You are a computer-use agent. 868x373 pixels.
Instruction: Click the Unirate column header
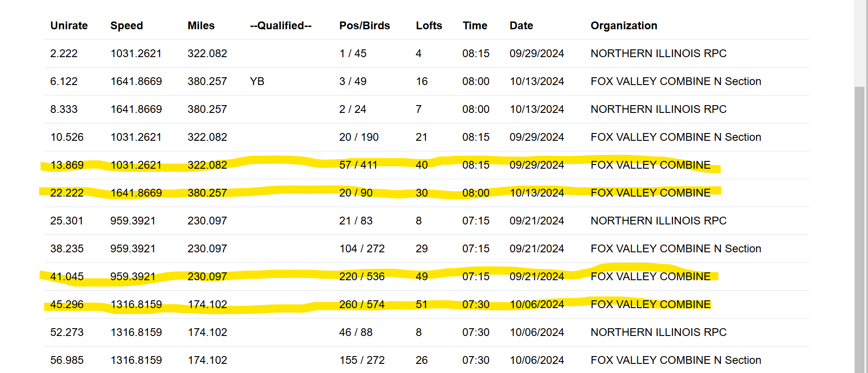point(69,26)
